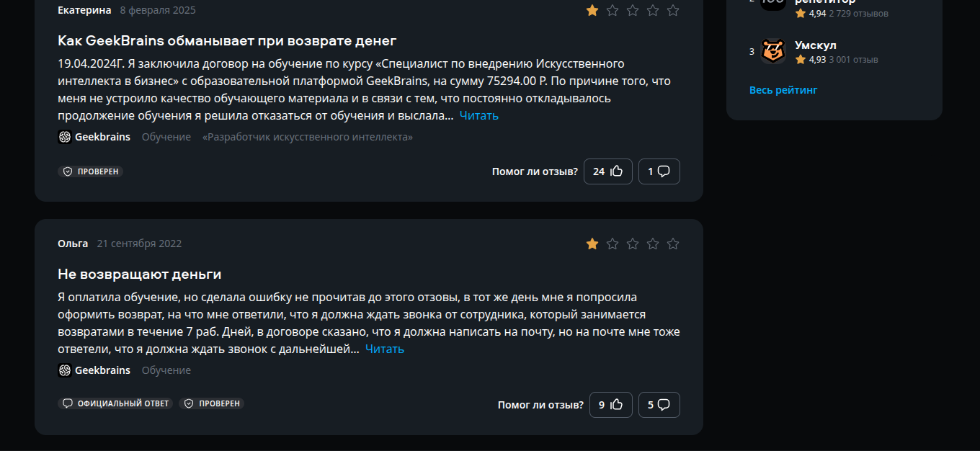Open comments on Ekaterina's review

click(659, 171)
